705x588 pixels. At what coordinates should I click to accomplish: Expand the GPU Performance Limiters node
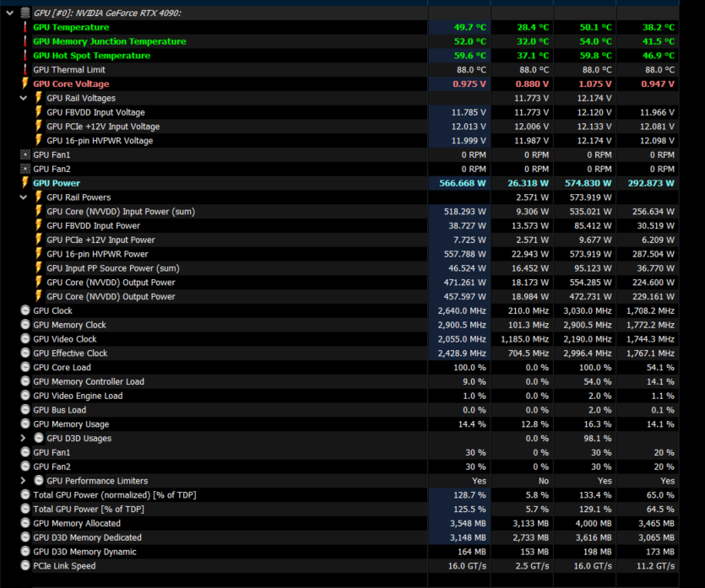click(x=24, y=481)
